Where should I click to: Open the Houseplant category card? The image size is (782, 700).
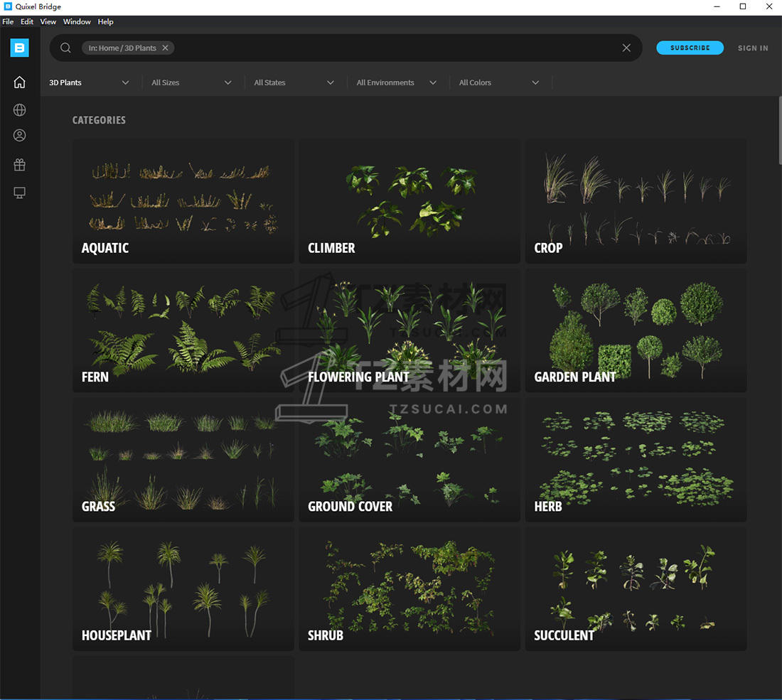(x=183, y=589)
